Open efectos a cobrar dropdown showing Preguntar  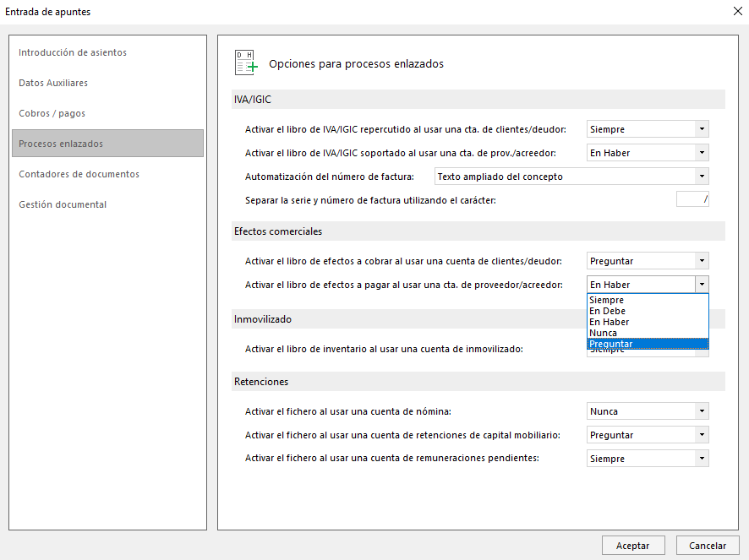[648, 261]
